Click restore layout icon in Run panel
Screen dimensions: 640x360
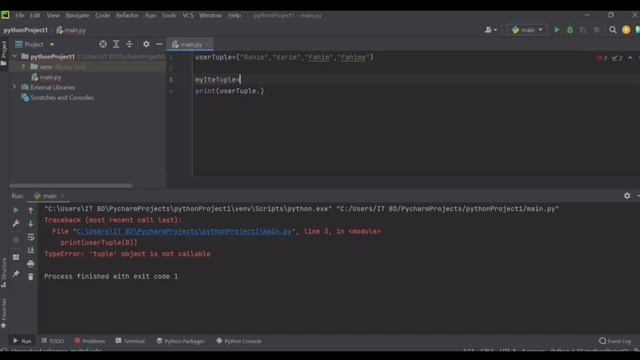(16, 257)
